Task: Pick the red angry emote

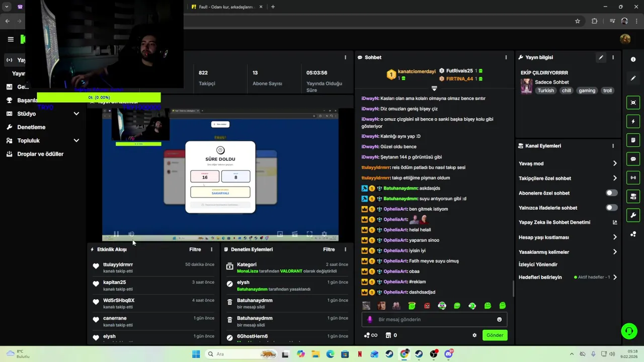Action: pos(427,306)
